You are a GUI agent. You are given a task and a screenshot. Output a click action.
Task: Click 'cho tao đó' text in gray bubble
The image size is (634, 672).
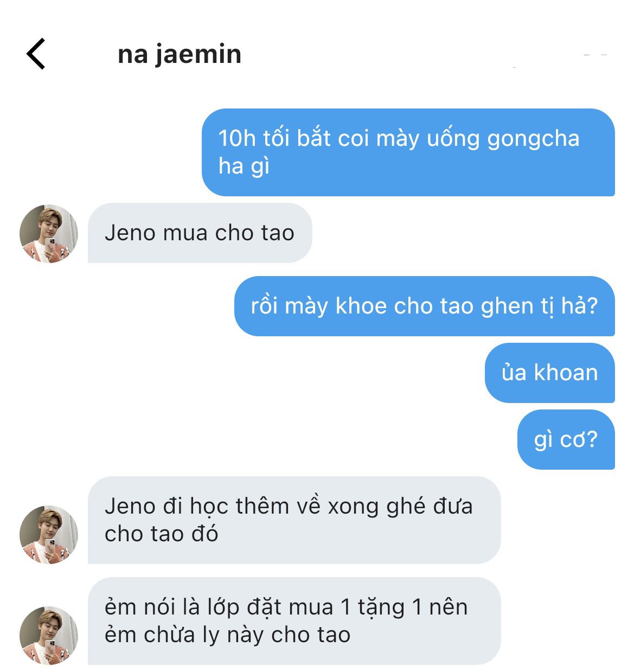click(x=161, y=534)
